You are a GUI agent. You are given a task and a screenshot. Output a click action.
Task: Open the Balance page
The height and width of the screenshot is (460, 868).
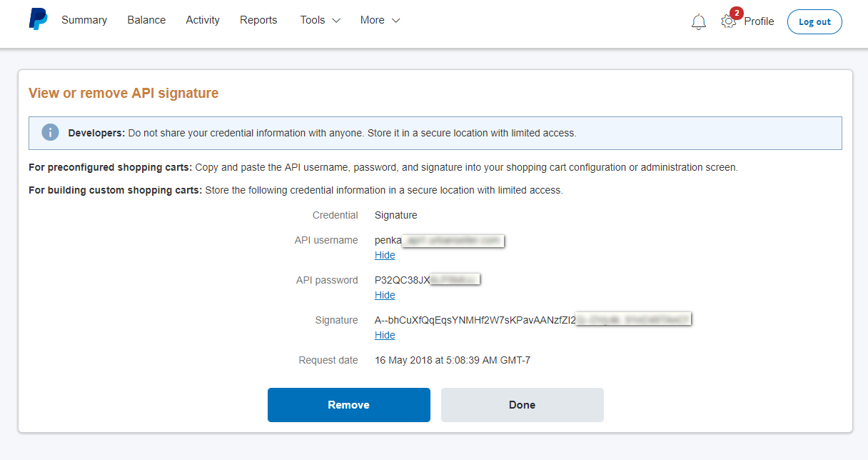coord(146,20)
